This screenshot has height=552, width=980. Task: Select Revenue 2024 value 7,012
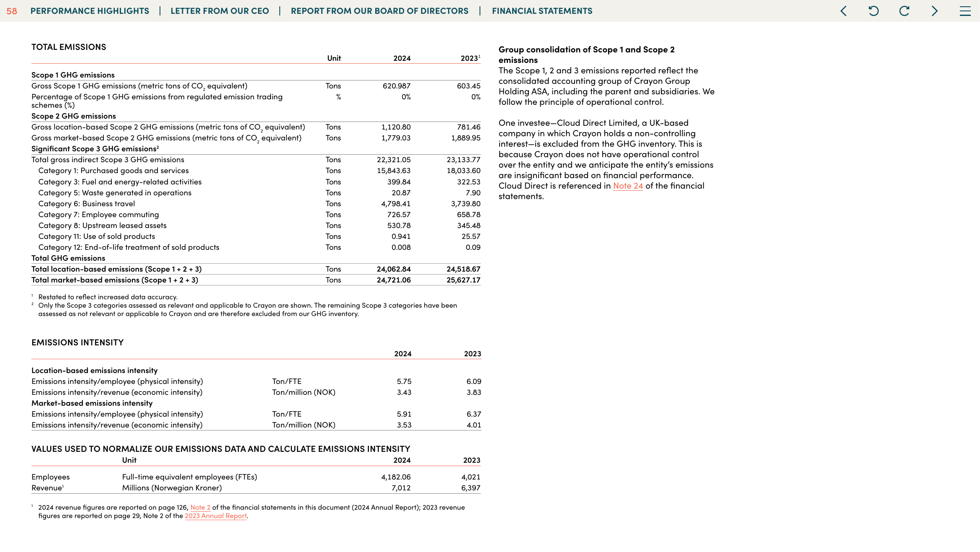pos(401,488)
